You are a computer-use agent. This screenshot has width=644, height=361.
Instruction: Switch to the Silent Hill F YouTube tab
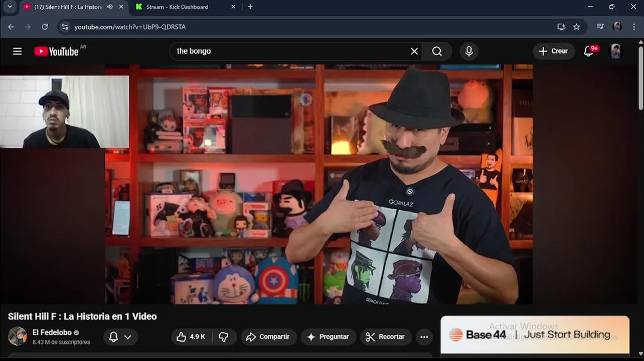click(68, 7)
